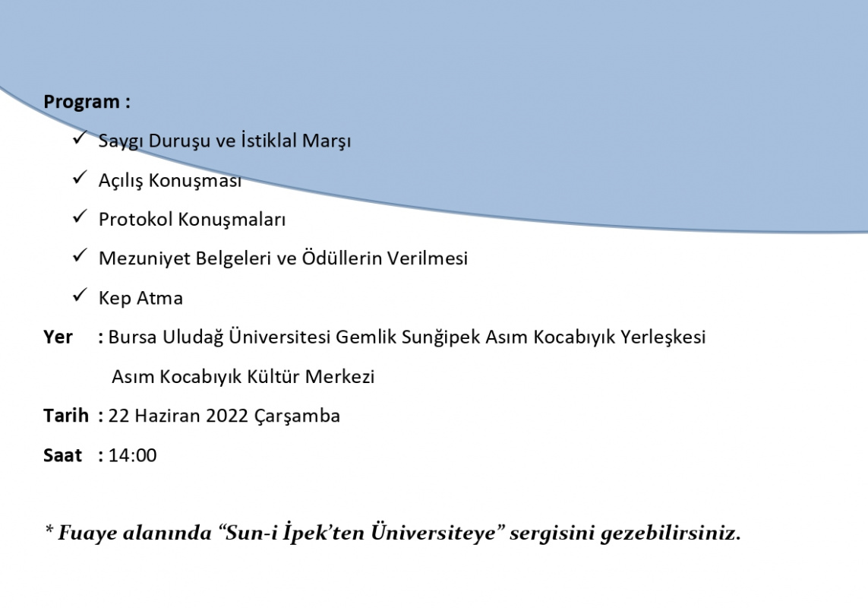
Task: Click date '22 Haziran 2022 Çarşamba'
Action: coord(224,416)
